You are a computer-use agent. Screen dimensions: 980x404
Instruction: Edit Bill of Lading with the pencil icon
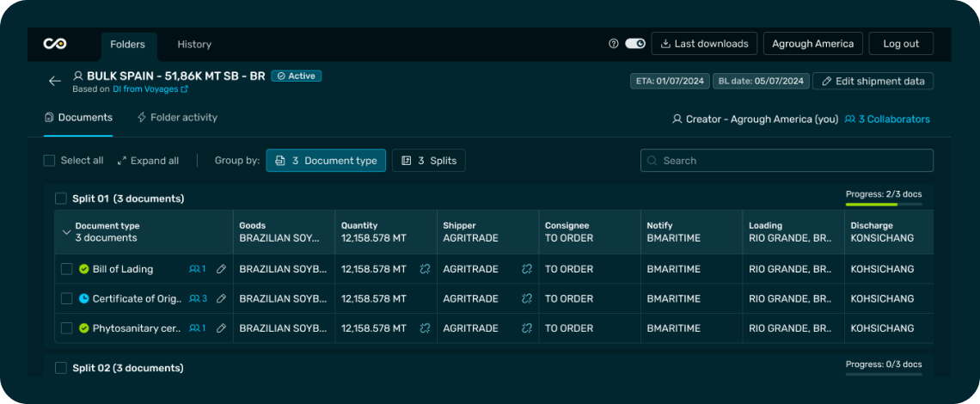point(221,269)
